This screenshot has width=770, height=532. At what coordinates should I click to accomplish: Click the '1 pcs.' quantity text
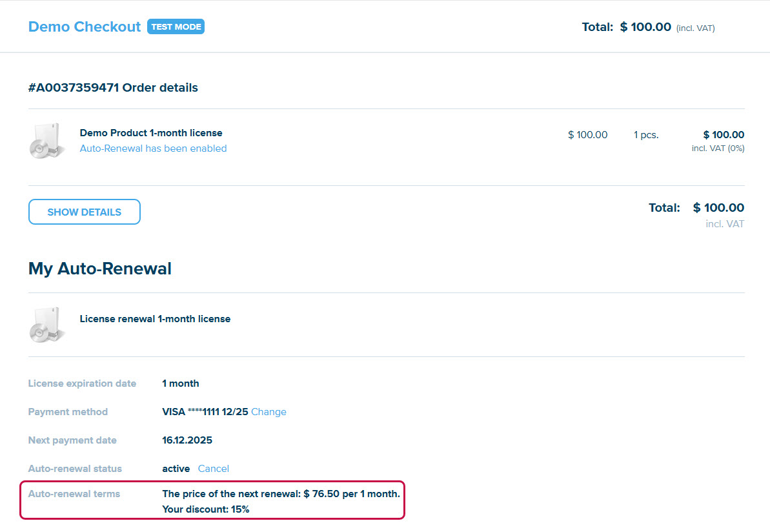coord(646,135)
